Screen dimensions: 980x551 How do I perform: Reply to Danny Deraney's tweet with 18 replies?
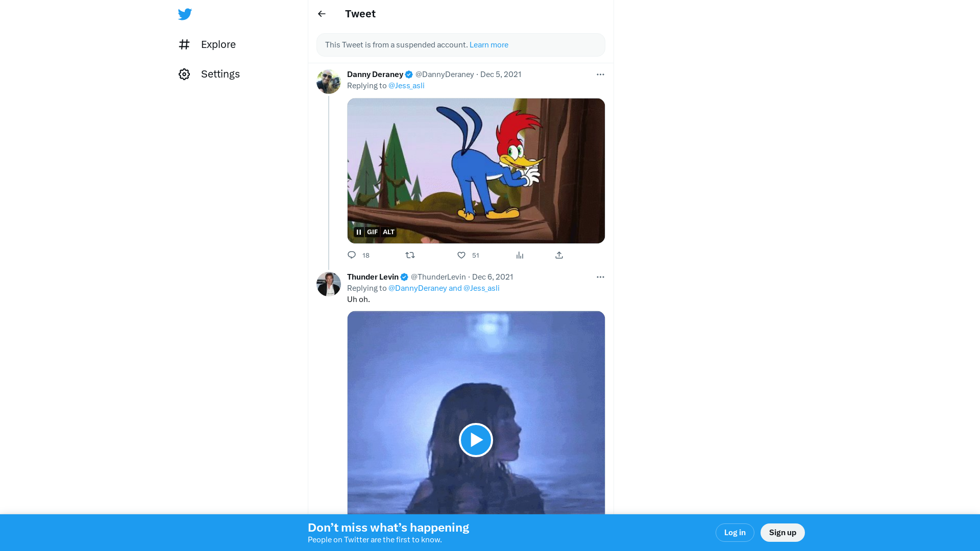(x=358, y=255)
